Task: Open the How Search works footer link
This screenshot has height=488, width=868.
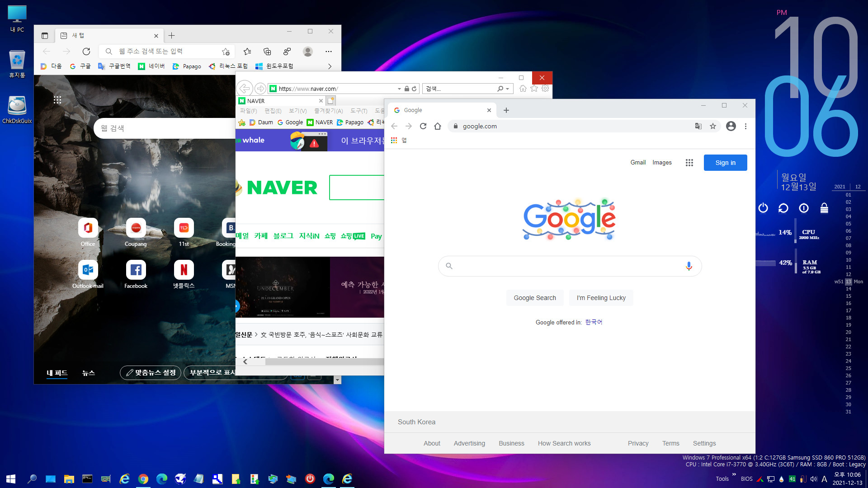Action: (564, 443)
